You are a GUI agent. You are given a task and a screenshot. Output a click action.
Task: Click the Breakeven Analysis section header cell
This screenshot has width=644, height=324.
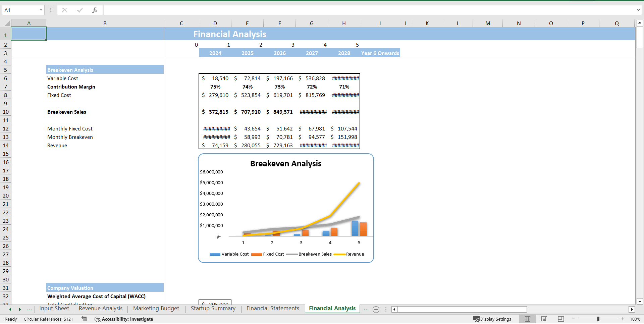coord(105,70)
